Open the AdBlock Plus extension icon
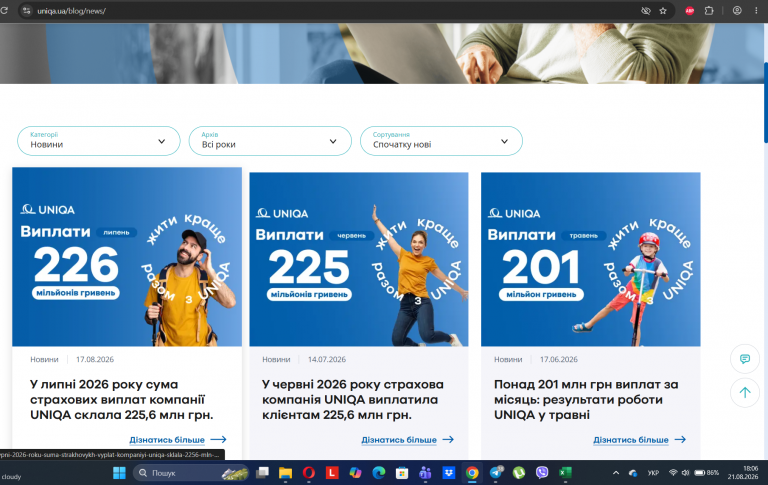768x485 pixels. (690, 10)
